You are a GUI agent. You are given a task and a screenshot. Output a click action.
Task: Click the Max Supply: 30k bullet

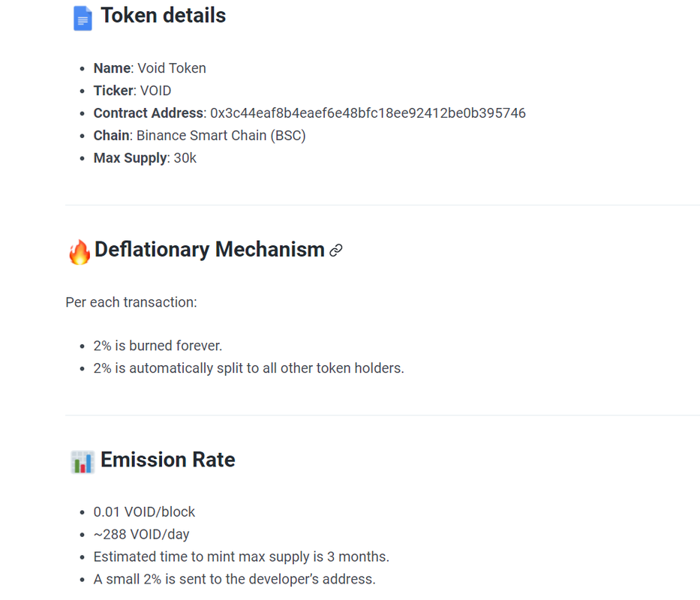coord(145,158)
